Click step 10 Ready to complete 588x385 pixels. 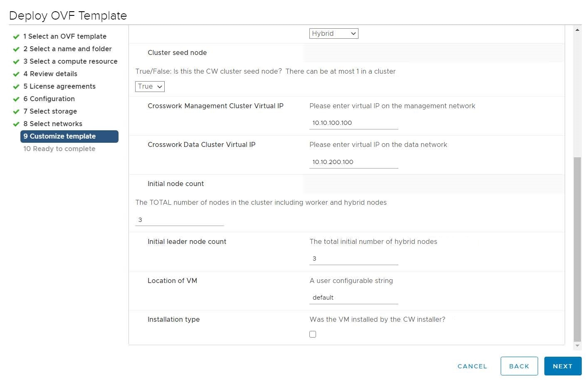59,149
